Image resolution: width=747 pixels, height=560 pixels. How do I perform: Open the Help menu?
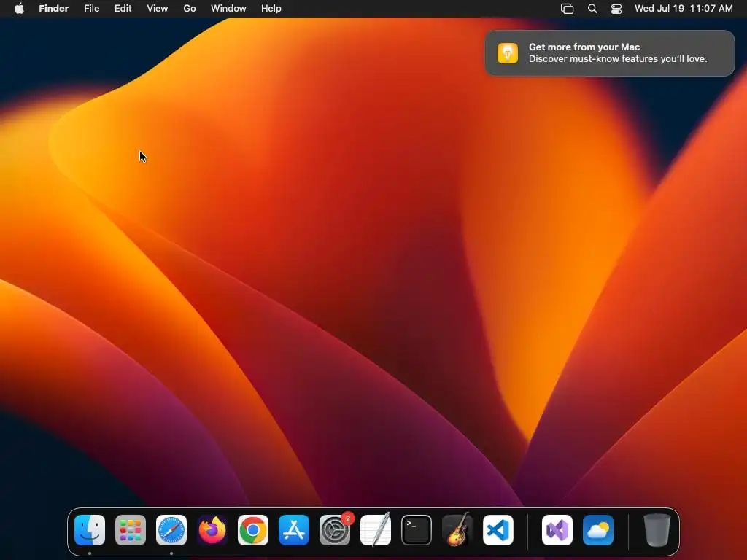[271, 8]
